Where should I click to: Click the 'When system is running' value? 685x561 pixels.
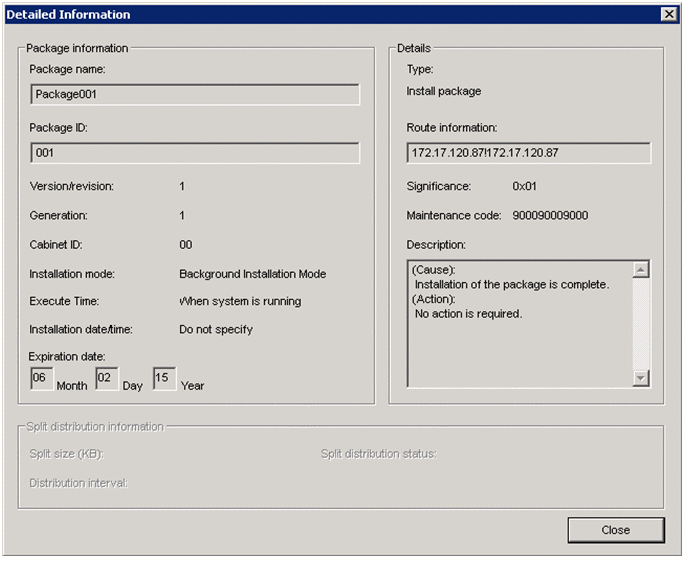pos(240,301)
